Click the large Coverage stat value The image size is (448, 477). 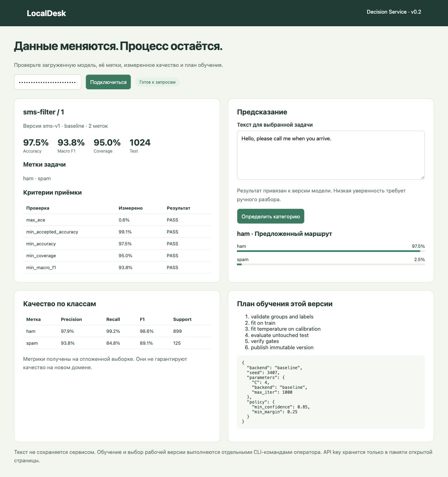point(107,142)
